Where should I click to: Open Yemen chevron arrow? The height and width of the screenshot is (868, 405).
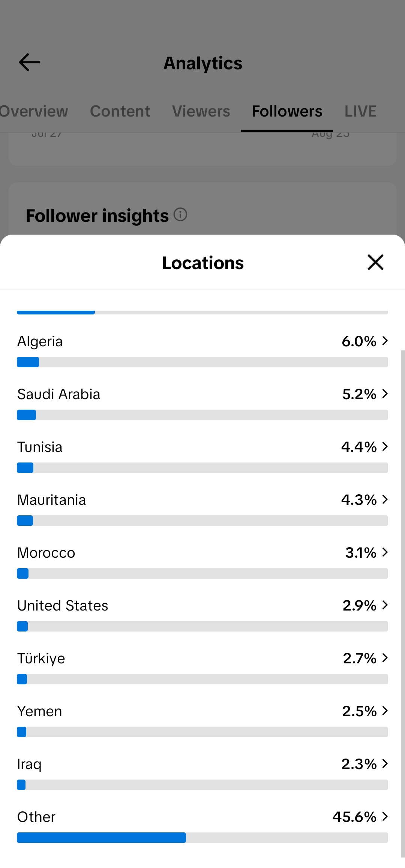coord(385,711)
